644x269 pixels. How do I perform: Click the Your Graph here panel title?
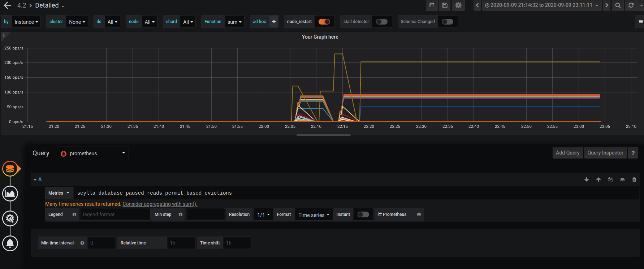pyautogui.click(x=320, y=37)
